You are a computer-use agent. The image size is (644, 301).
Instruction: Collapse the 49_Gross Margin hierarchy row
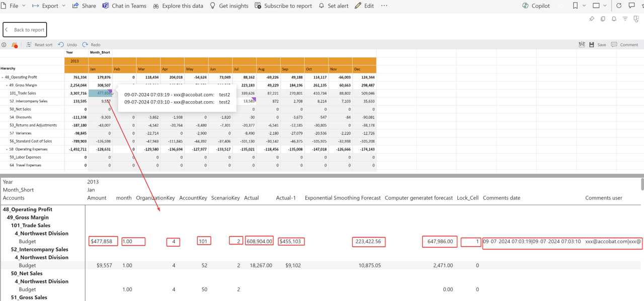7,86
